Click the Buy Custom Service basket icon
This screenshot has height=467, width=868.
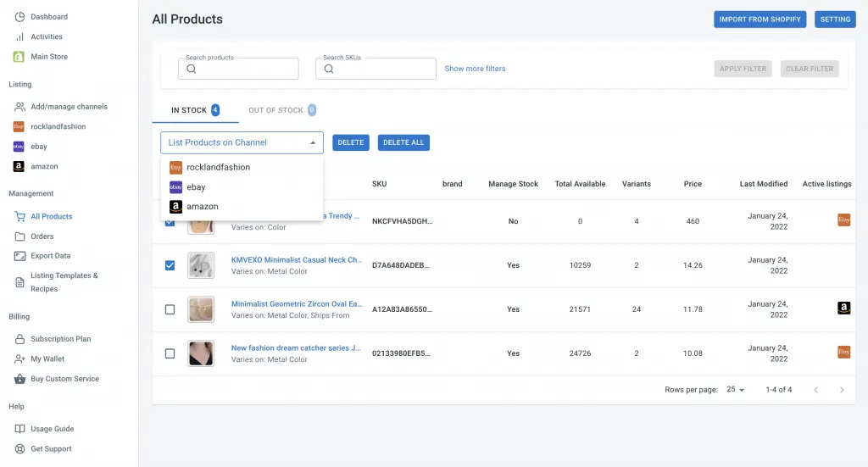tap(19, 379)
